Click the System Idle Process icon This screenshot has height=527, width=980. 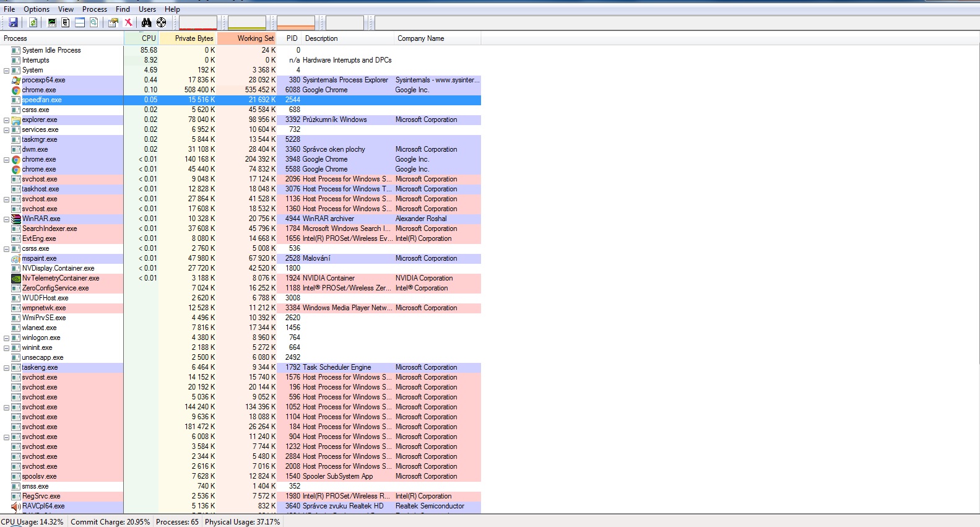(16, 50)
